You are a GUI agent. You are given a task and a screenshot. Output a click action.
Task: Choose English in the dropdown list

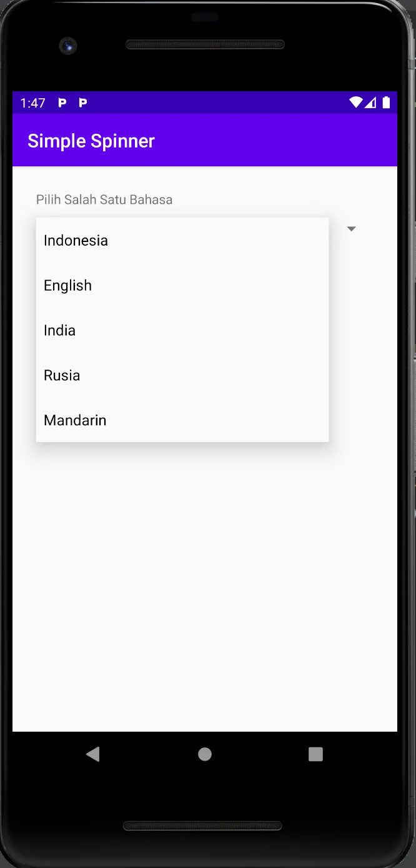182,285
